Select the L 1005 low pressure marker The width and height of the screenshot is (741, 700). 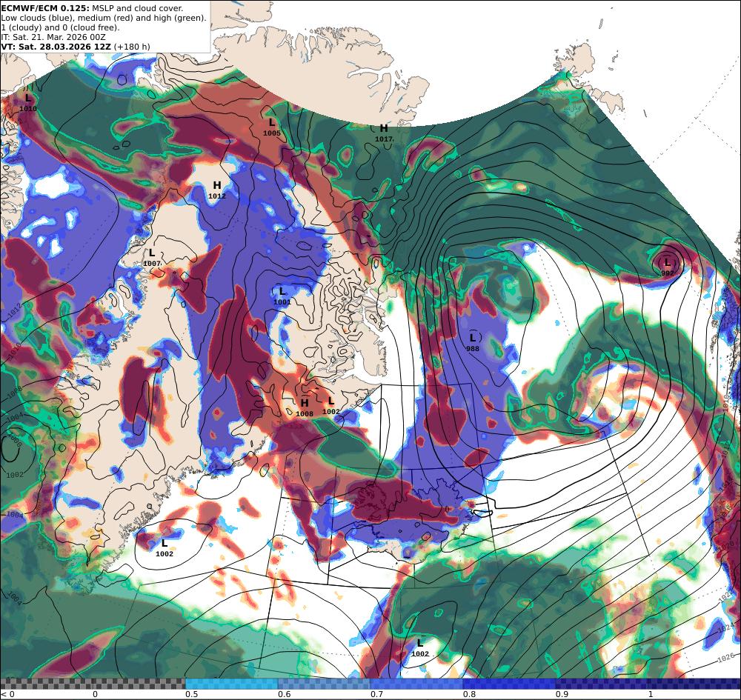(272, 127)
